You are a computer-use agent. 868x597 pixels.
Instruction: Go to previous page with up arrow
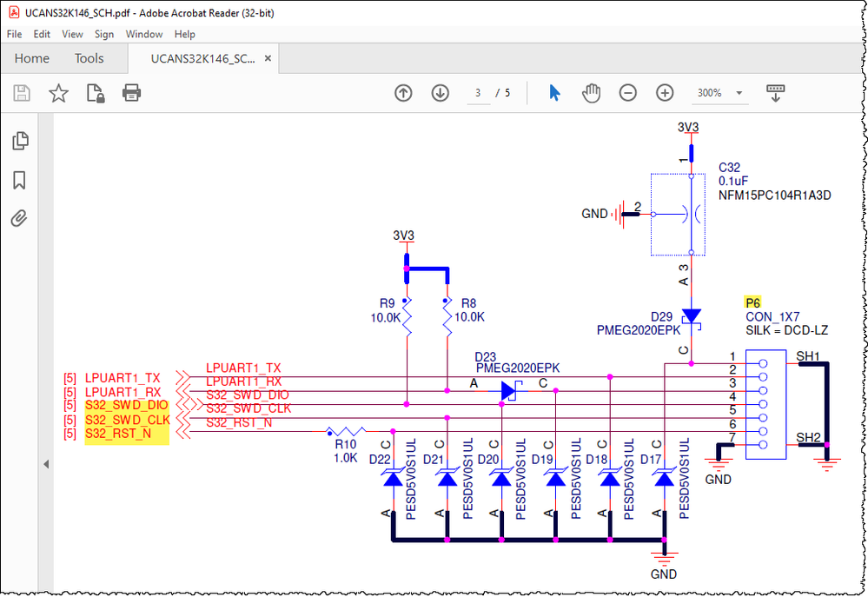(403, 93)
